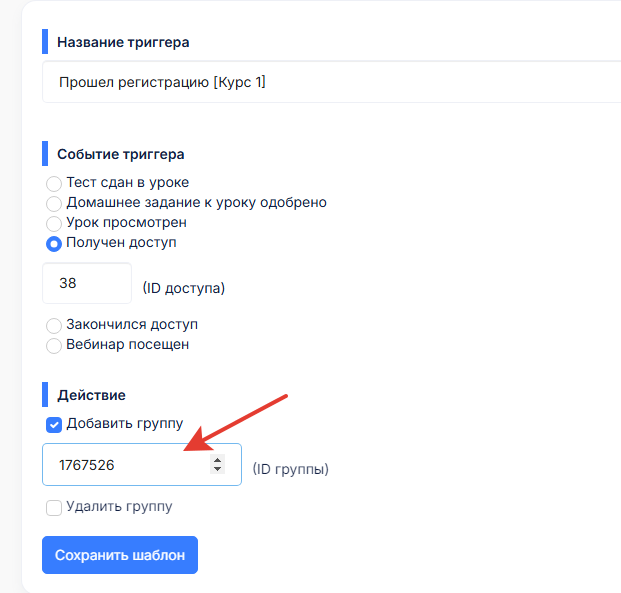Increase group ID with stepper up arrow
This screenshot has height=593, width=621.
click(x=218, y=460)
